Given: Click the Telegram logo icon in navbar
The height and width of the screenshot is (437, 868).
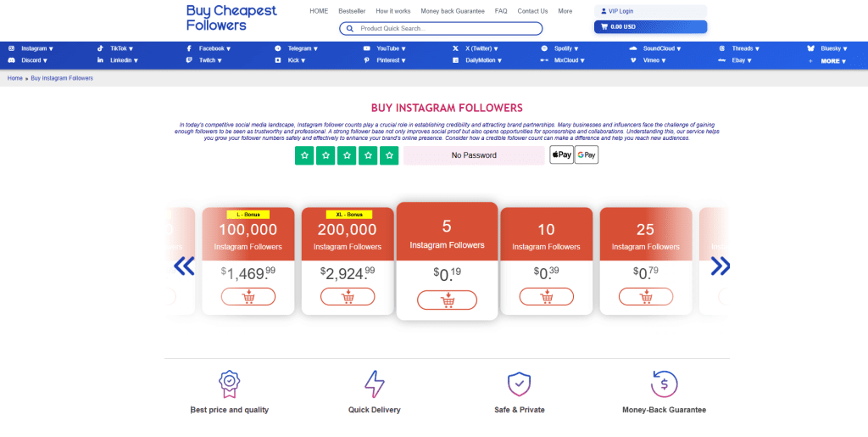Looking at the screenshot, I should tap(278, 48).
